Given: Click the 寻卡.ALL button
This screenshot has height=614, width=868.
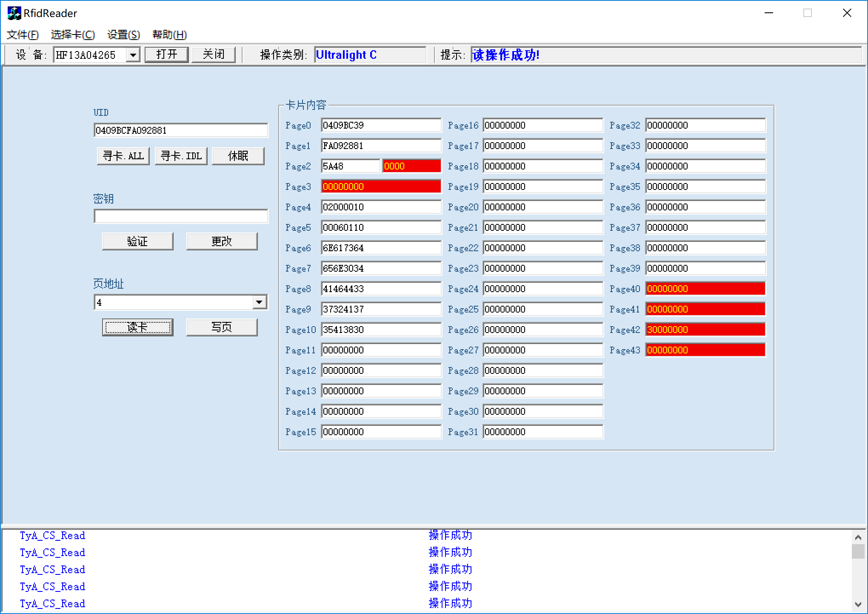Looking at the screenshot, I should tap(123, 156).
